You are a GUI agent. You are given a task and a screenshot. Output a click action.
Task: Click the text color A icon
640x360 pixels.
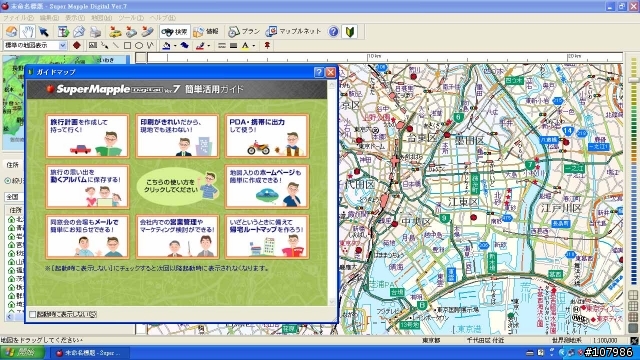(x=245, y=45)
